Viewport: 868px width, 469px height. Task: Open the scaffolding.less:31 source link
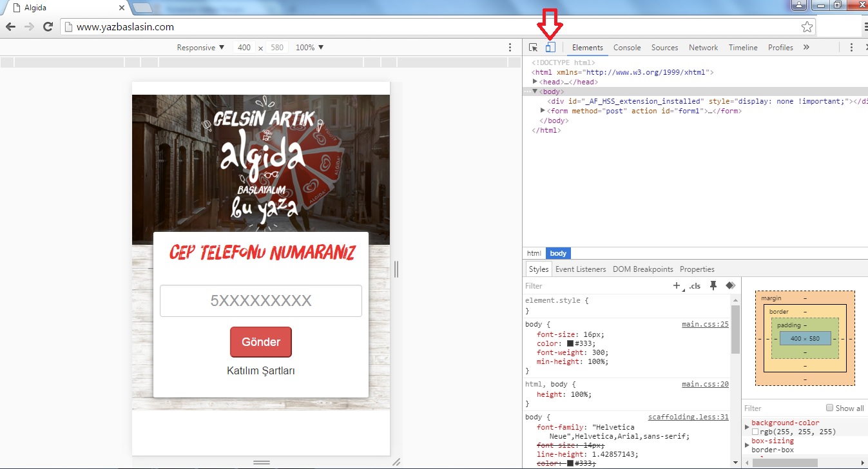688,417
